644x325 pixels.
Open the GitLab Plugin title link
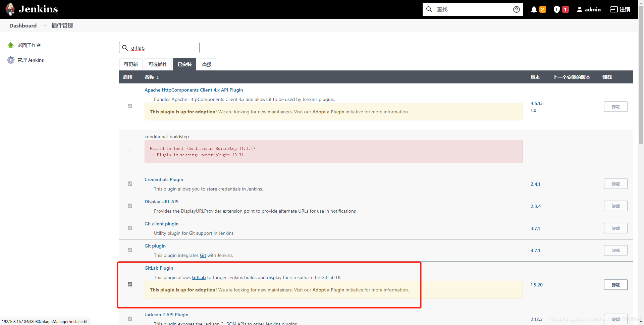[x=159, y=268]
